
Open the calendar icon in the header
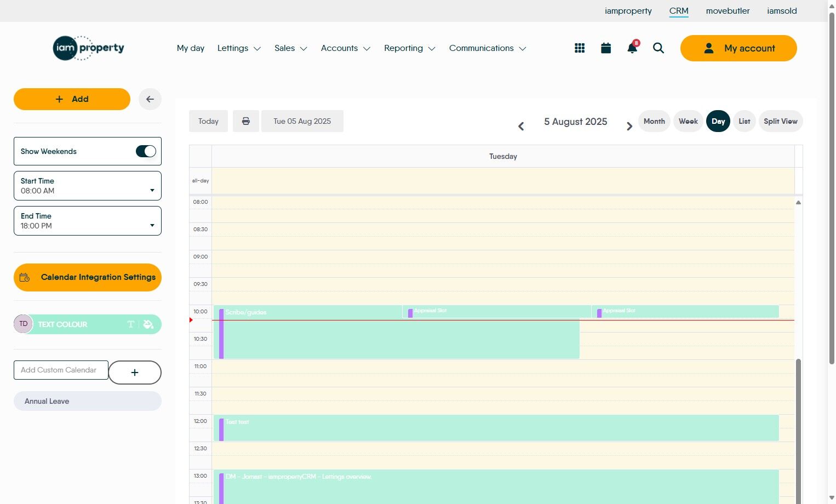(606, 48)
